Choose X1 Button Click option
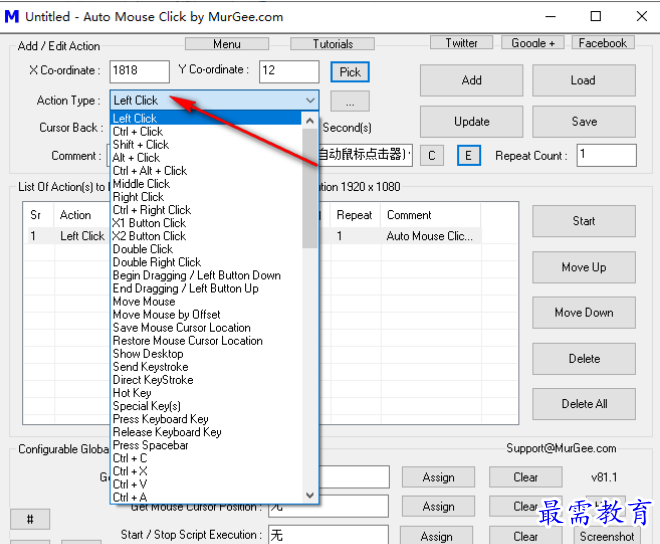This screenshot has width=660, height=544. pos(206,223)
